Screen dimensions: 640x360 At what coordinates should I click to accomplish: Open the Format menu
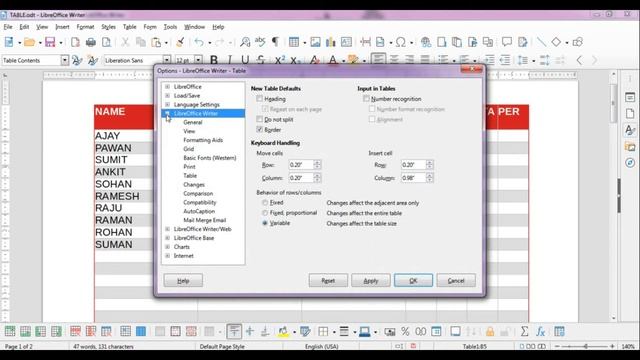coord(85,27)
